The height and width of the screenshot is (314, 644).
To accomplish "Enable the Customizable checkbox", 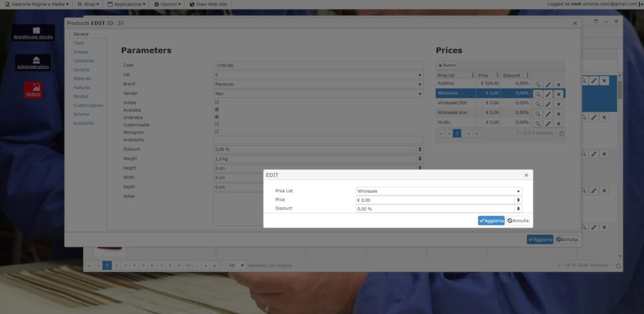I will 217,124.
